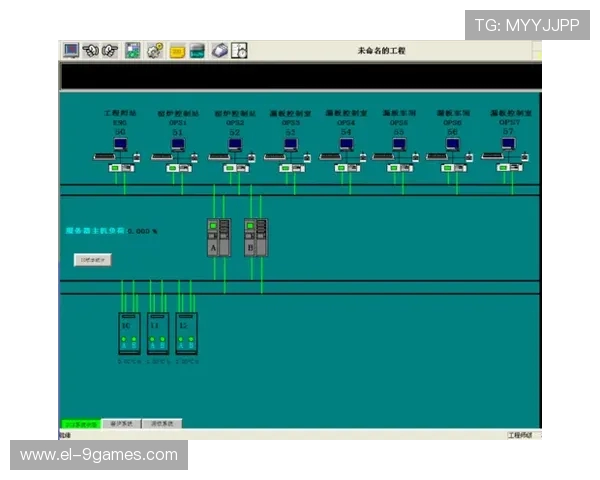Click the first pointing-hand toolbar icon
The image size is (600, 480).
90,50
